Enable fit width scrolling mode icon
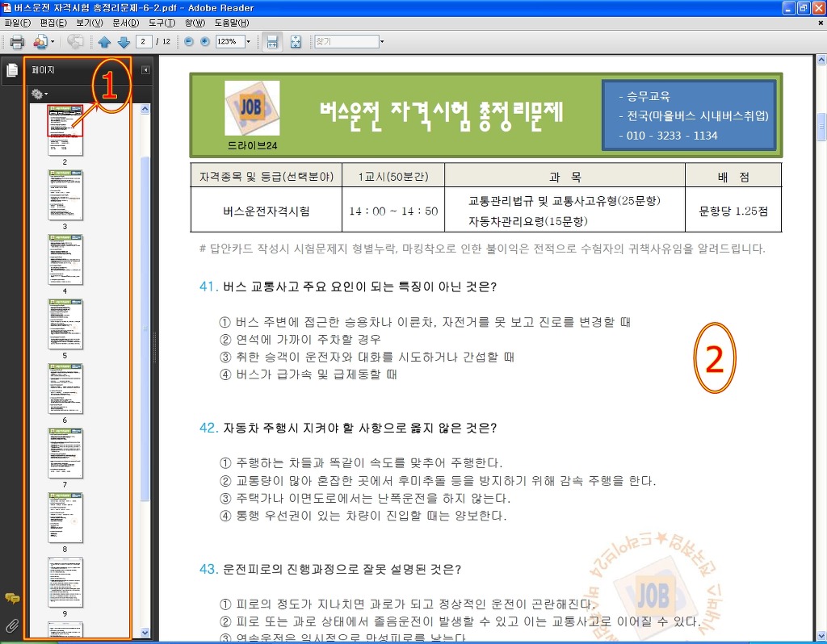827x644 pixels. pos(272,42)
